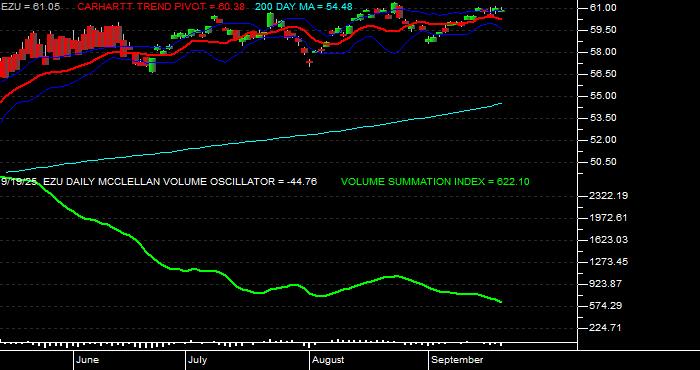
Task: Click the early-August low red candlestick
Action: [309, 62]
